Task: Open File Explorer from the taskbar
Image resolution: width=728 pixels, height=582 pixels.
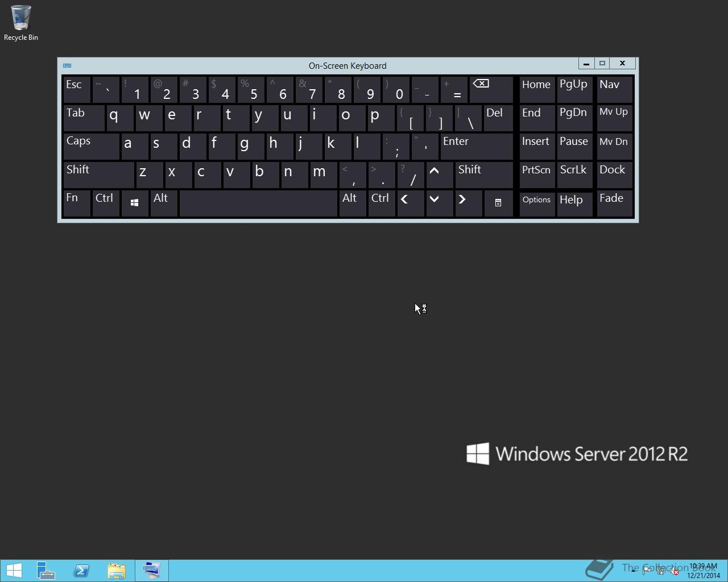Action: [x=117, y=571]
